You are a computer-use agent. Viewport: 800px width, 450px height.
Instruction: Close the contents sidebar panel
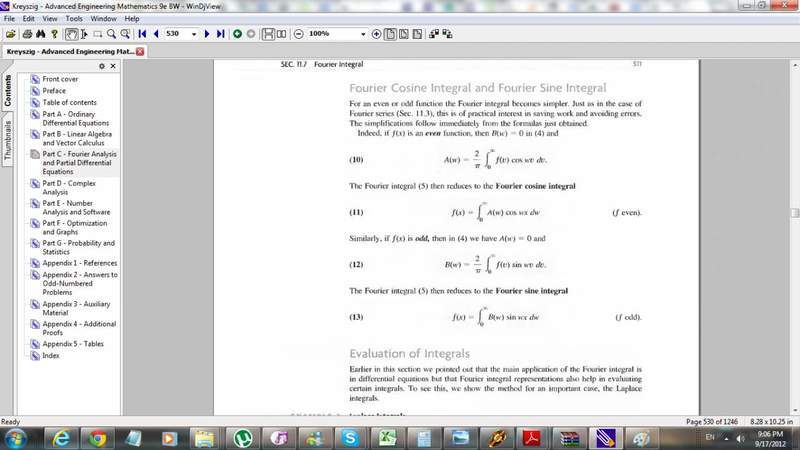pos(113,66)
